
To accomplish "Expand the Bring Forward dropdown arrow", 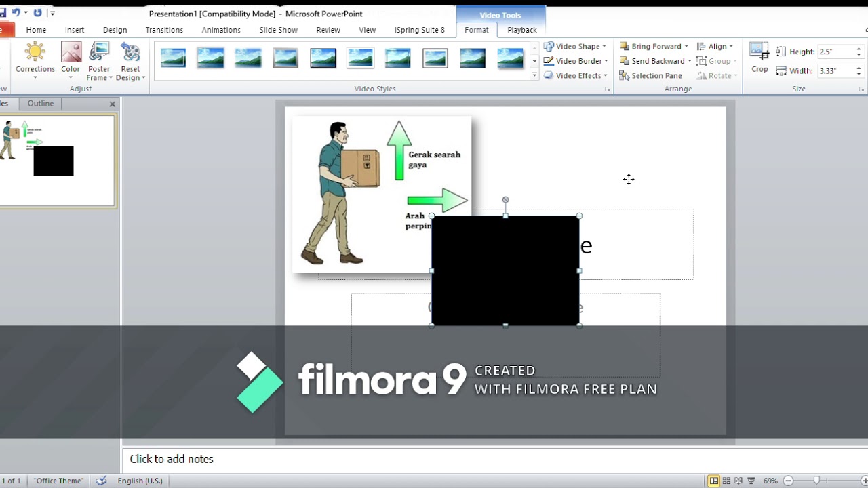I will (x=686, y=46).
